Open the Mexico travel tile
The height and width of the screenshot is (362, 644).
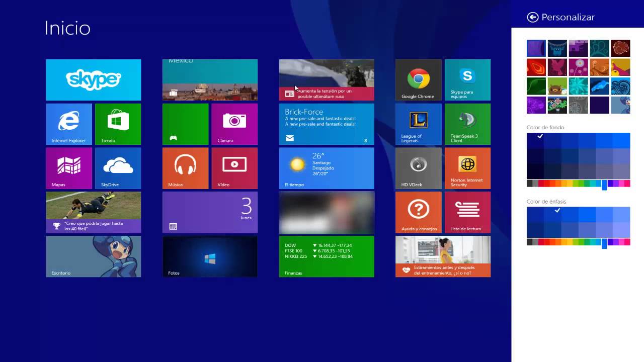tap(210, 80)
